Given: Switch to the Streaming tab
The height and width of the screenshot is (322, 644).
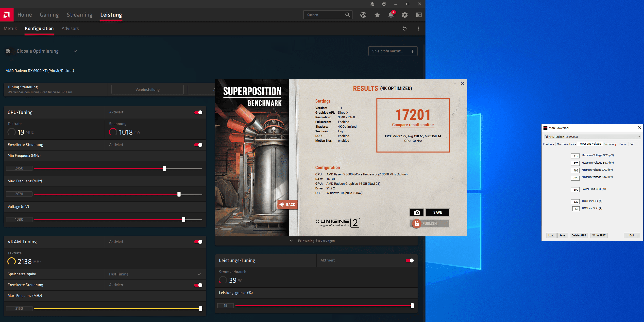Looking at the screenshot, I should (80, 15).
